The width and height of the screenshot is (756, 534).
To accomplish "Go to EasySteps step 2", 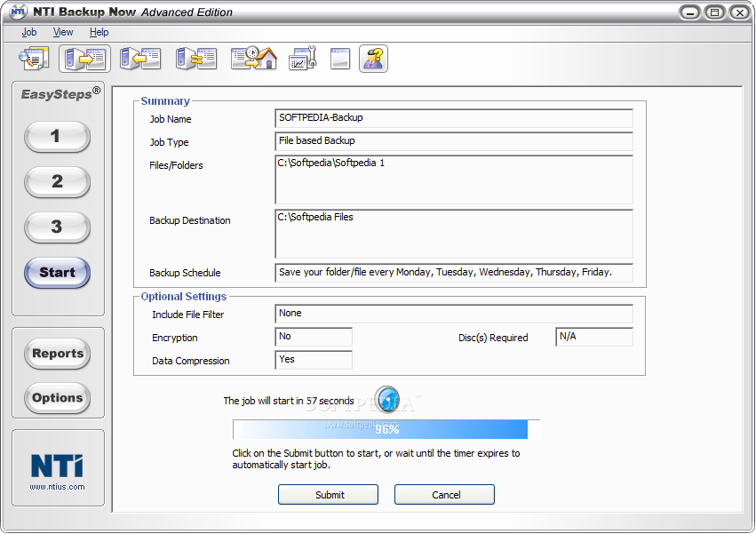I will click(57, 182).
